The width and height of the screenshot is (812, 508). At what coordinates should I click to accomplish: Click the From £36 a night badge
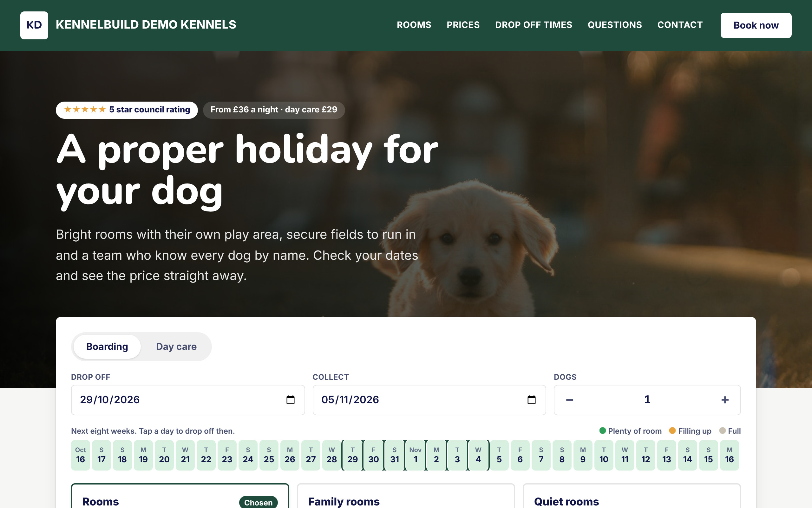coord(274,110)
